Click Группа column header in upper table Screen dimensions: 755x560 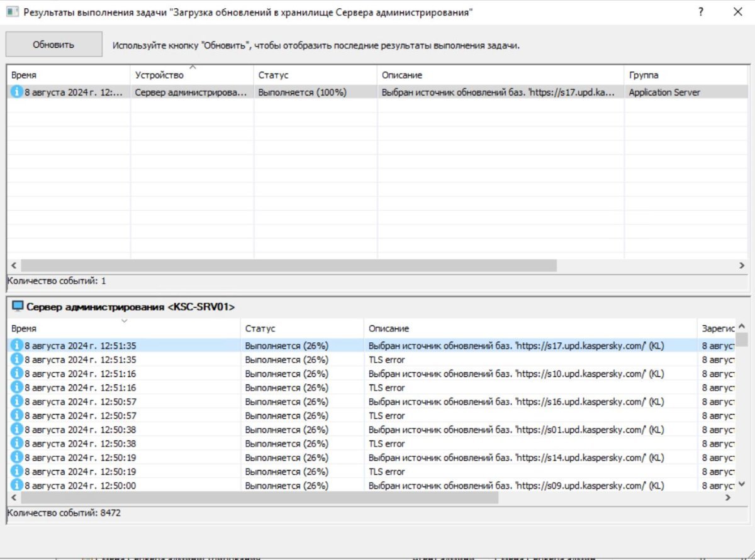point(686,75)
